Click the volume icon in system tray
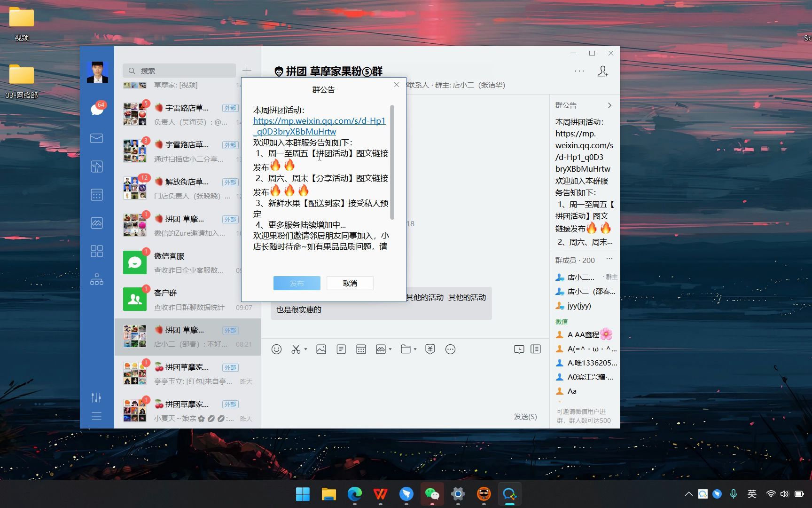Screen dimensions: 812x508 click(784, 494)
